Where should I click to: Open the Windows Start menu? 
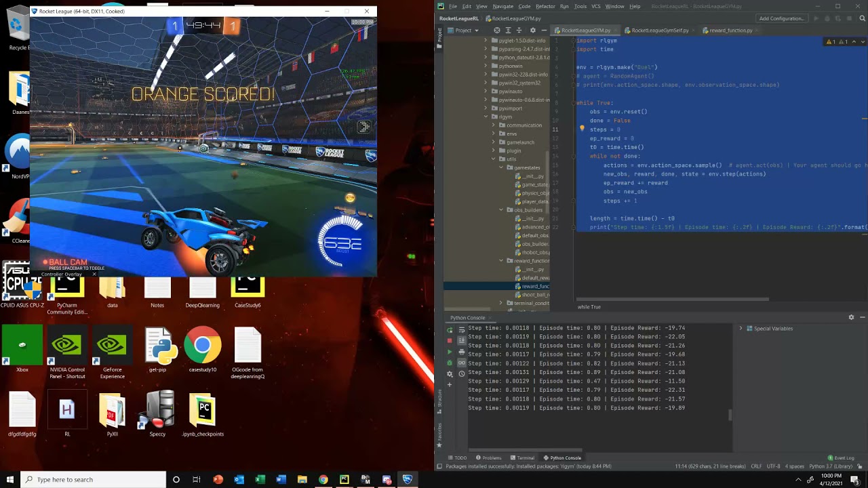coord(10,479)
